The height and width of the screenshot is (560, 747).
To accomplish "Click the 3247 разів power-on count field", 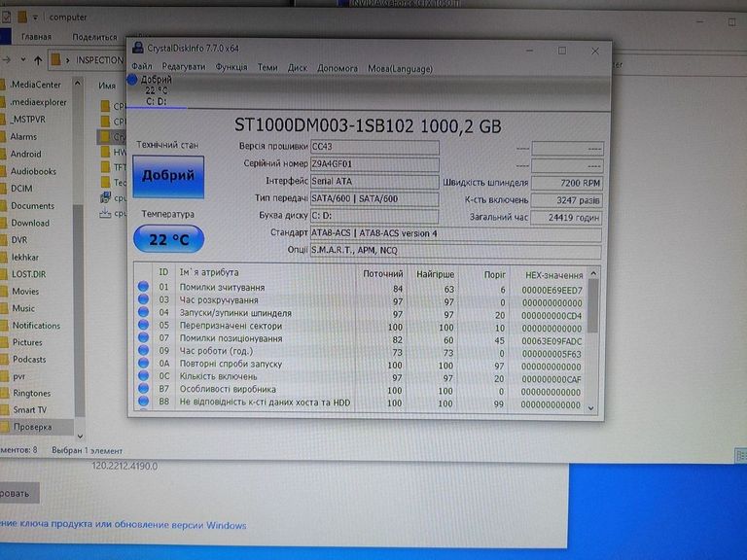I will (x=566, y=200).
